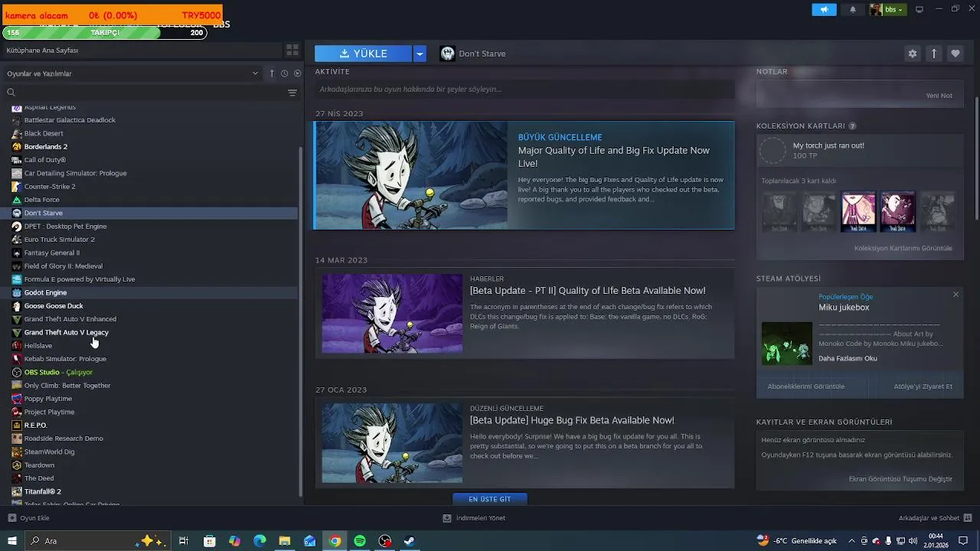Screen dimensions: 980x551
Task: Open Spotify from the taskbar
Action: point(359,541)
